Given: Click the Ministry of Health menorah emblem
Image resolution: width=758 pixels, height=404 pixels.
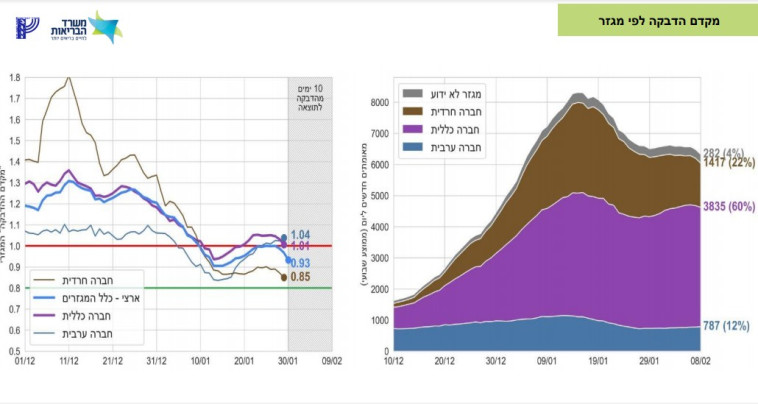Looking at the screenshot, I should point(26,27).
